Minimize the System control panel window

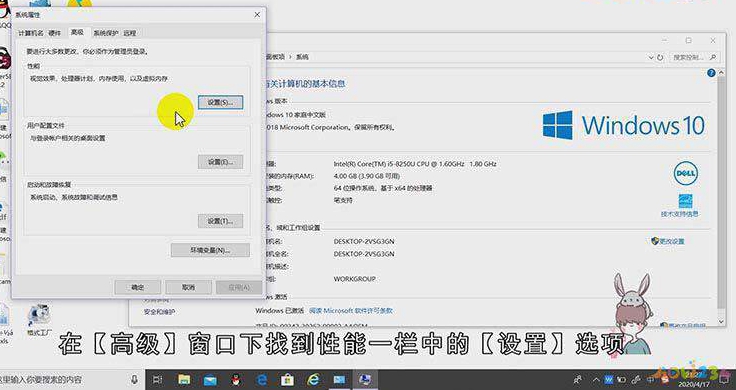coord(665,41)
